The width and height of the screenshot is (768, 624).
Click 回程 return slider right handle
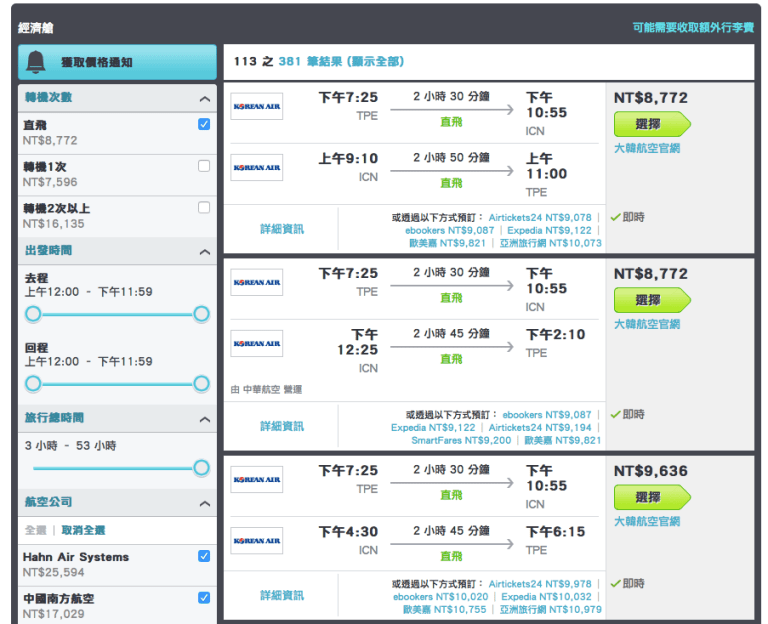coord(201,384)
